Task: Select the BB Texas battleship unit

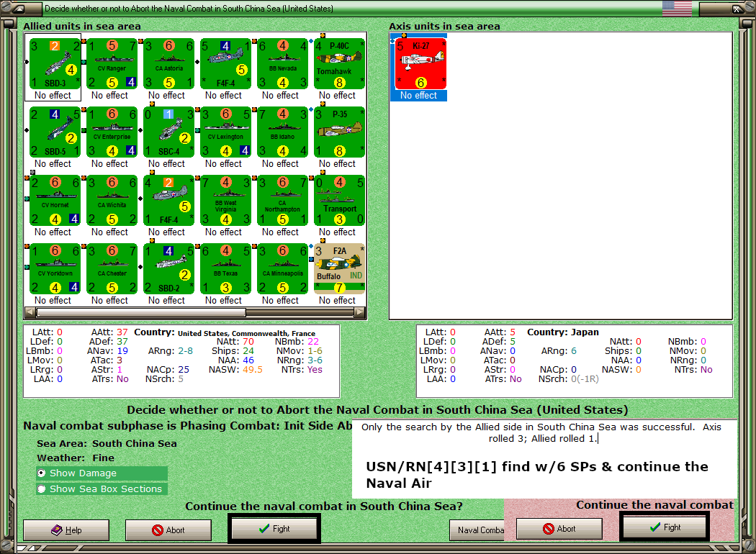Action: [x=226, y=269]
